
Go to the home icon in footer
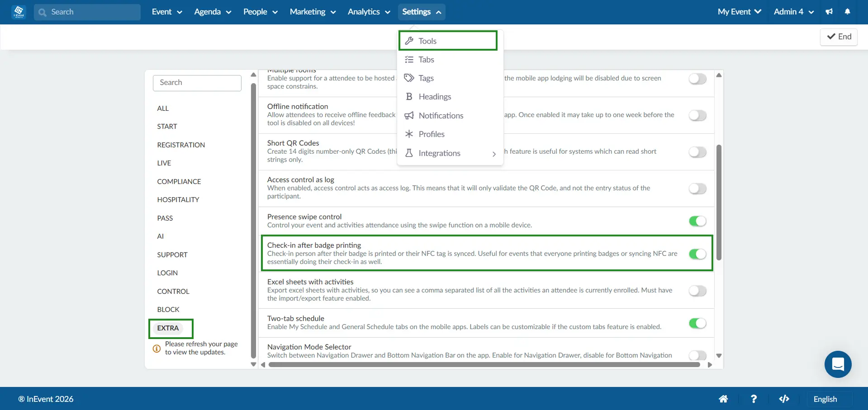[723, 399]
